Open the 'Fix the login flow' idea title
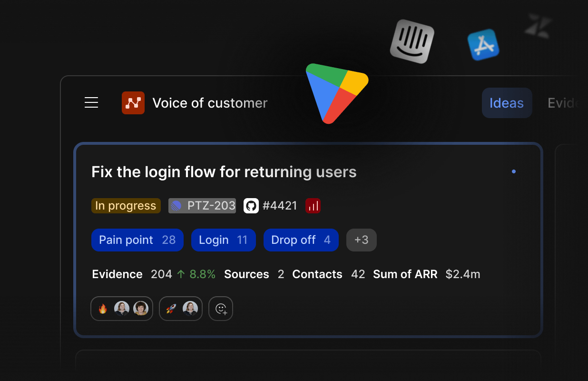 [x=224, y=172]
